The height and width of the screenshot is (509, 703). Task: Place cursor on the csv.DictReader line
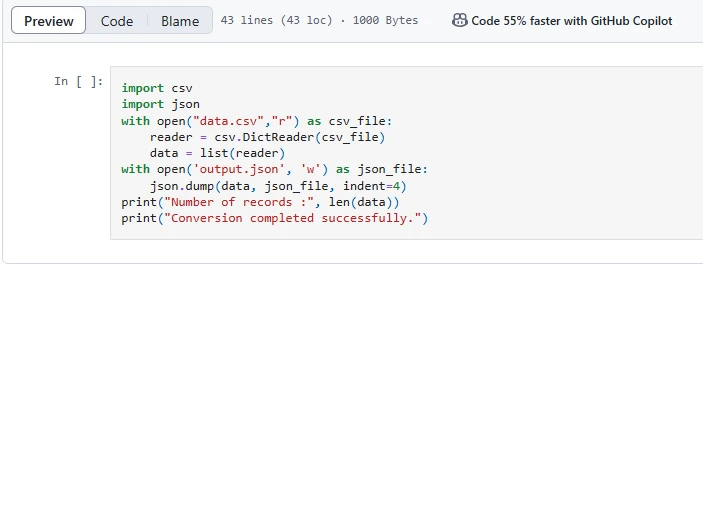[267, 137]
